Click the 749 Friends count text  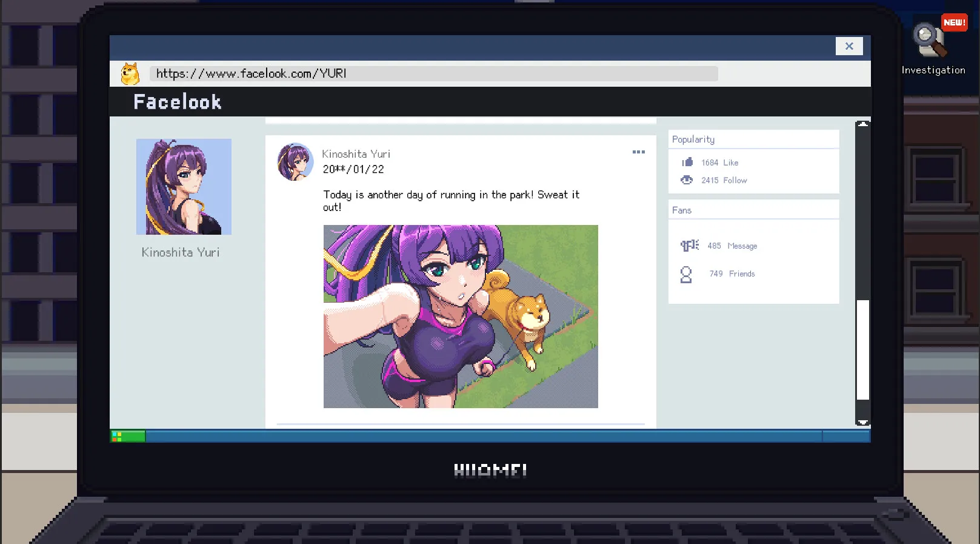point(732,274)
